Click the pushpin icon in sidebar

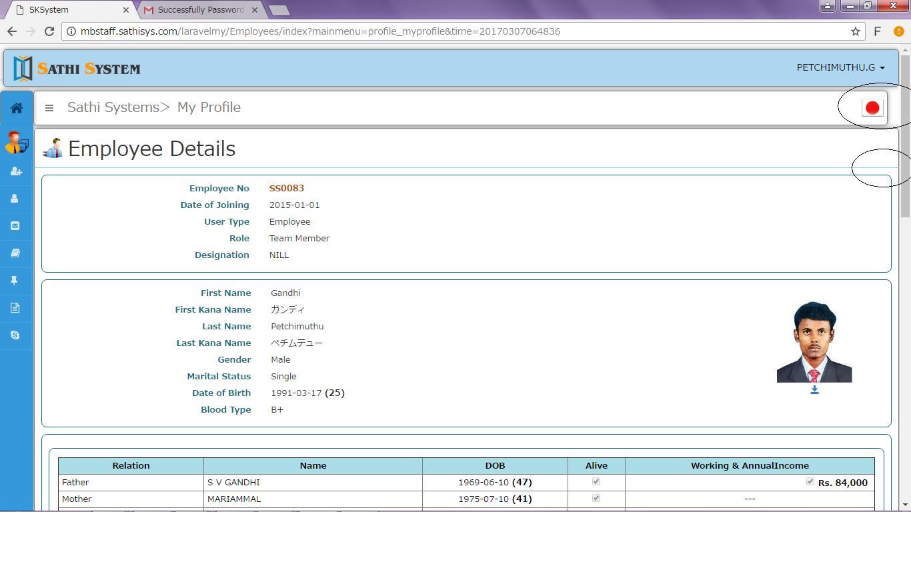point(15,281)
